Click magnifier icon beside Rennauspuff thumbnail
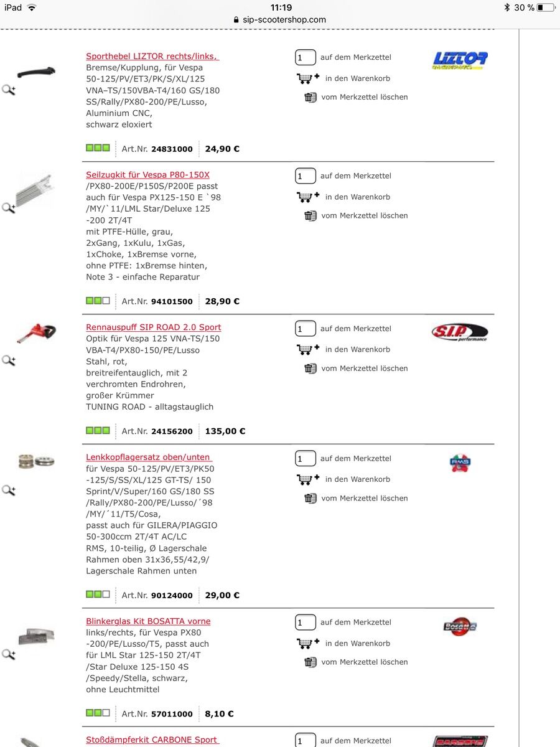 [9, 360]
